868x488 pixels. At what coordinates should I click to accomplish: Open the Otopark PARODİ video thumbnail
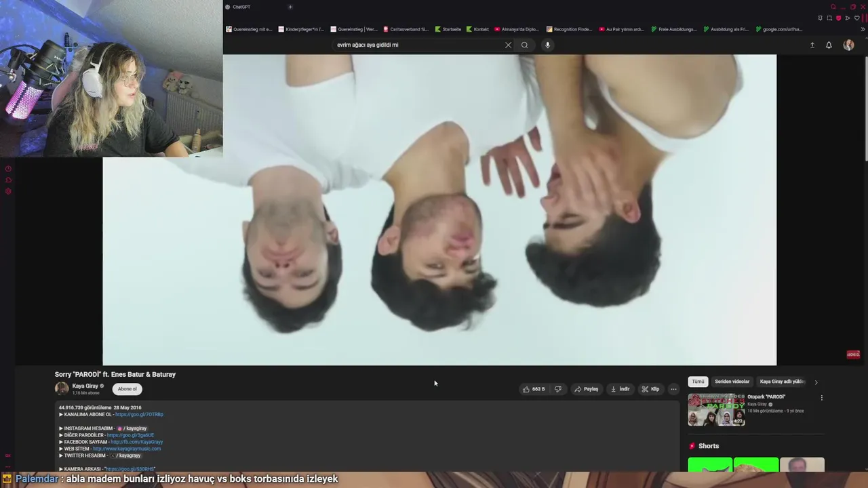(716, 409)
